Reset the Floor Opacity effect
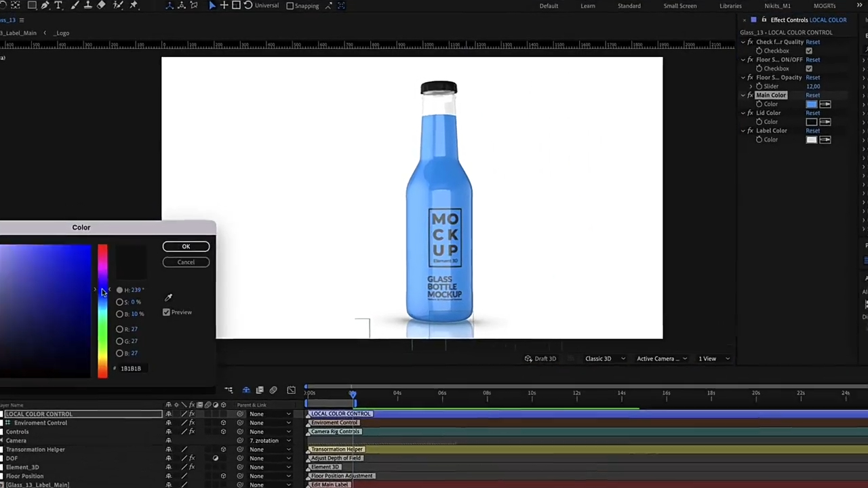This screenshot has height=488, width=868. click(812, 77)
